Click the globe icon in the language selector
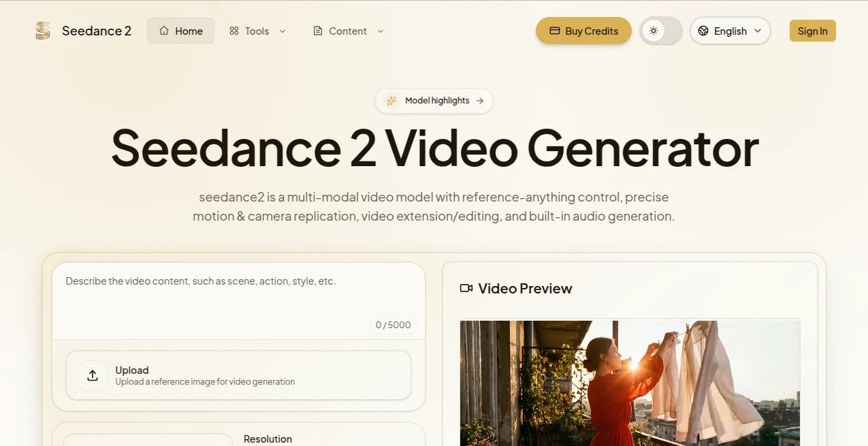This screenshot has width=868, height=446. pyautogui.click(x=703, y=31)
